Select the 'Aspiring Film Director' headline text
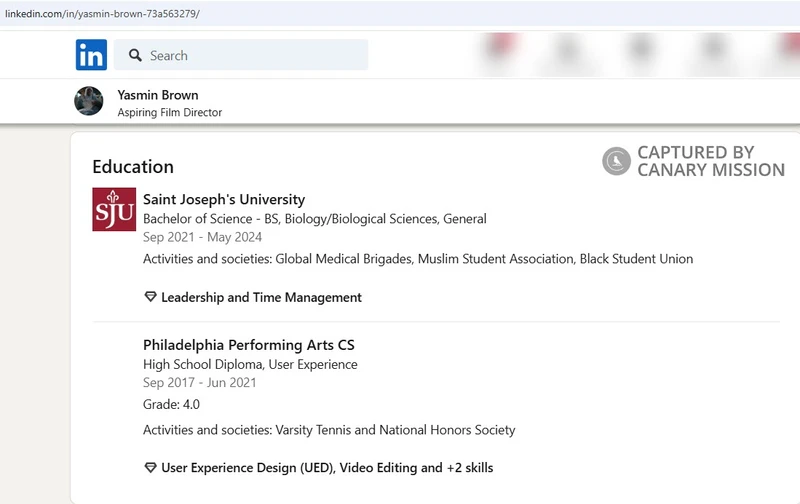800x504 pixels. click(x=169, y=112)
